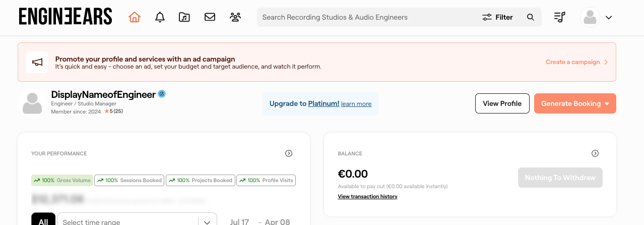
Task: Click the home icon in navigation bar
Action: click(x=134, y=17)
